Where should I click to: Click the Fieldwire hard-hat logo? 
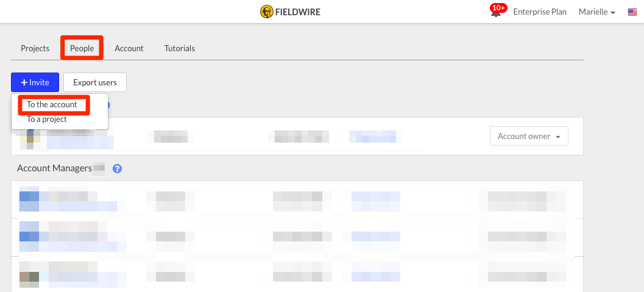pos(267,12)
